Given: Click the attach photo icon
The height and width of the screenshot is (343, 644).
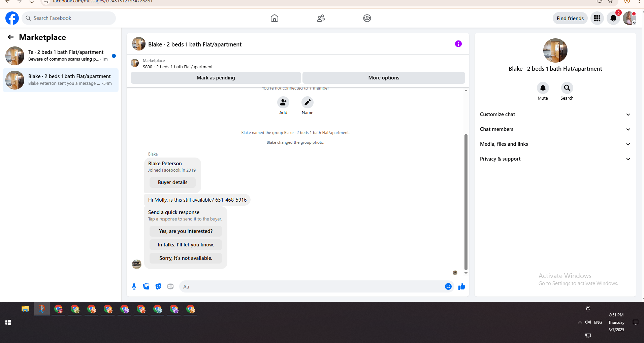Looking at the screenshot, I should pos(146,286).
